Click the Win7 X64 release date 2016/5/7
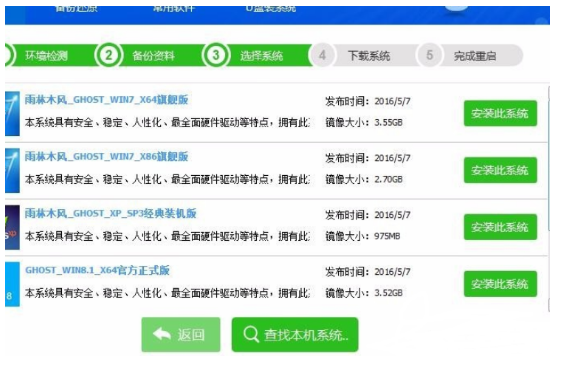Screen dimensions: 565x375 (392, 101)
